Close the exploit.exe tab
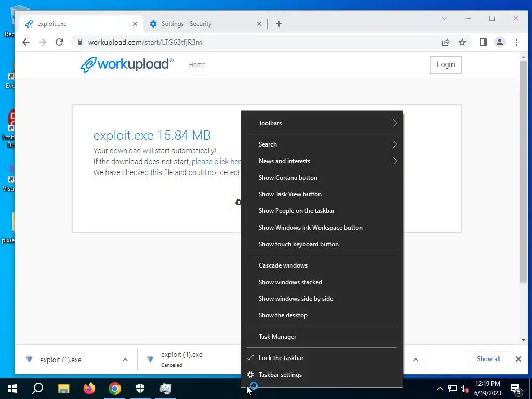532x399 pixels. [x=135, y=24]
